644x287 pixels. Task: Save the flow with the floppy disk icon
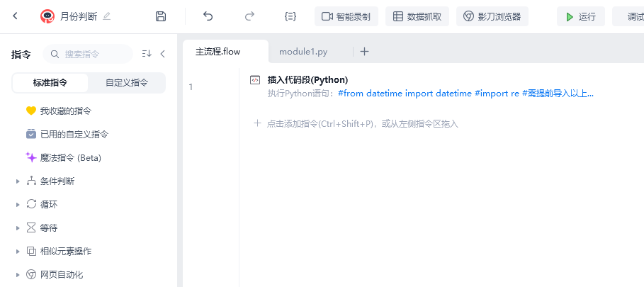(161, 16)
